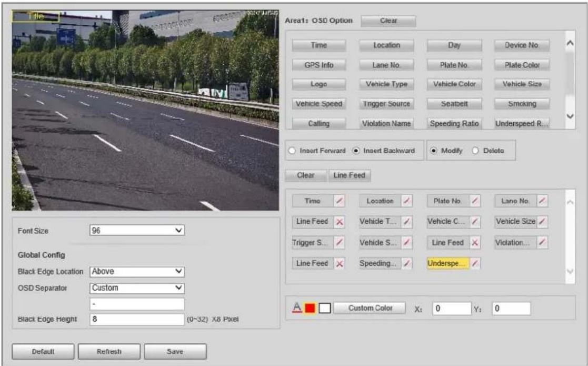This screenshot has height=366, width=588.
Task: Click the pencil icon beside Underspe... highlighted item
Action: tap(475, 263)
